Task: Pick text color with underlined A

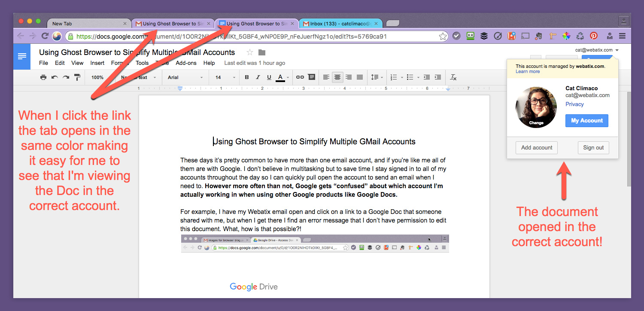Action: 280,77
